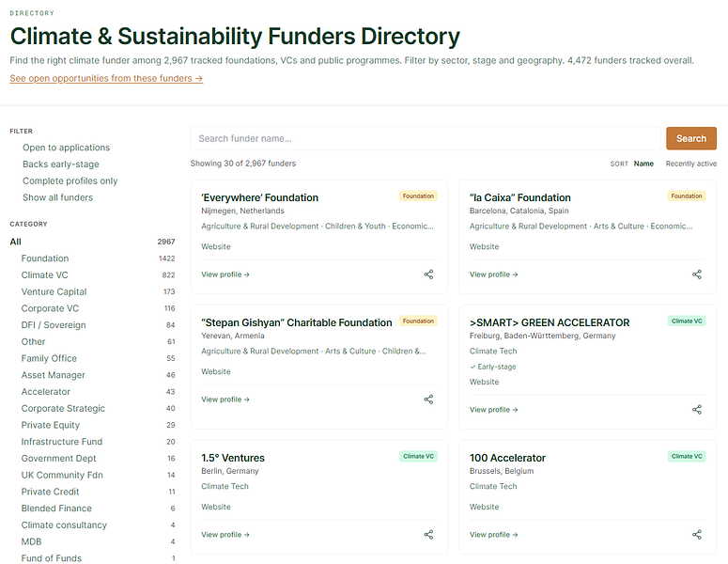
Task: Select the Family Office category
Action: (x=98, y=359)
